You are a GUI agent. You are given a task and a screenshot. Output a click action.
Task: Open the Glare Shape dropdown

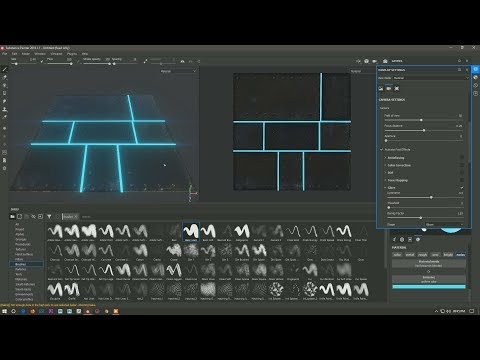click(x=444, y=224)
